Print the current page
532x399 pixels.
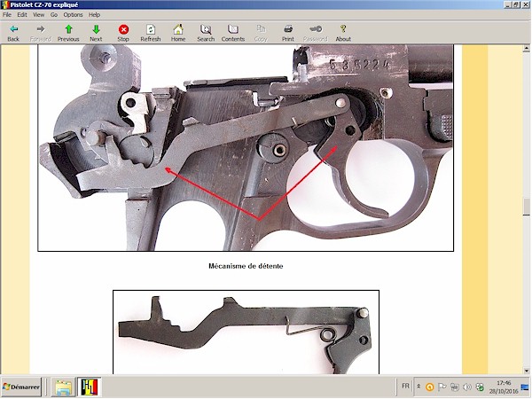coord(288,33)
